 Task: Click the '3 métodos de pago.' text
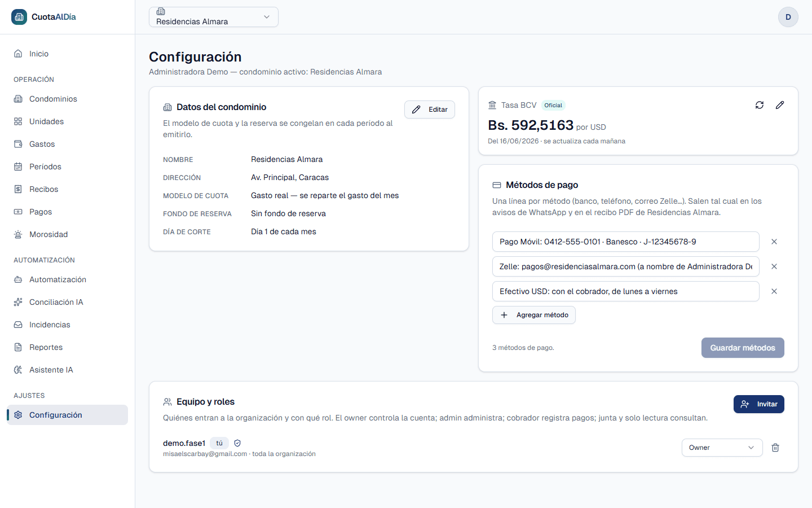[523, 348]
